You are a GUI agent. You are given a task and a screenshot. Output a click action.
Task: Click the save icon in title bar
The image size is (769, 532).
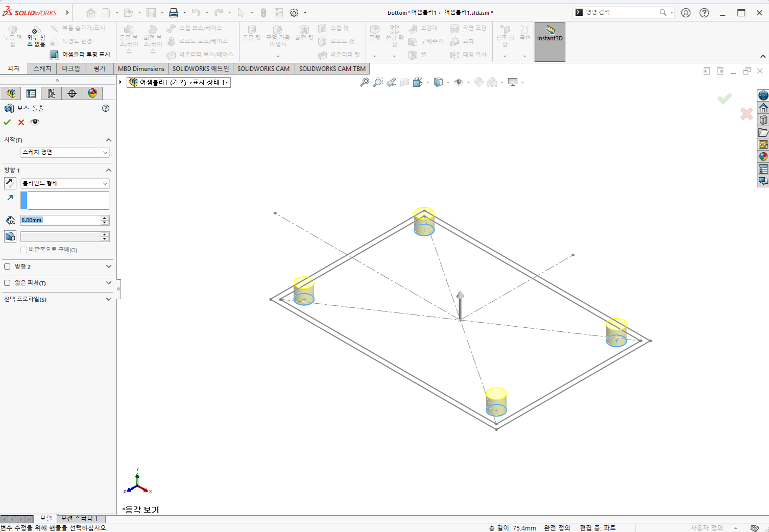tap(151, 13)
